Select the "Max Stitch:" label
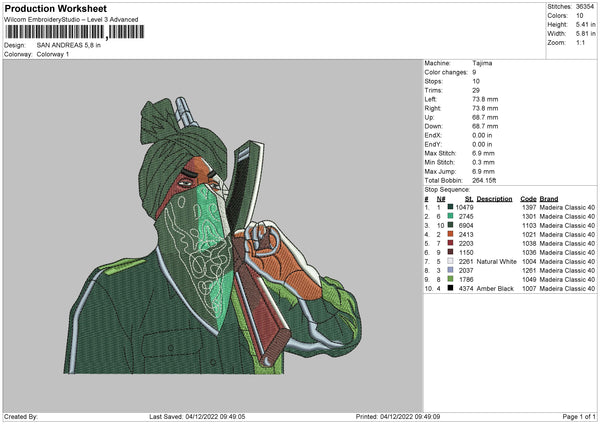 (x=440, y=153)
